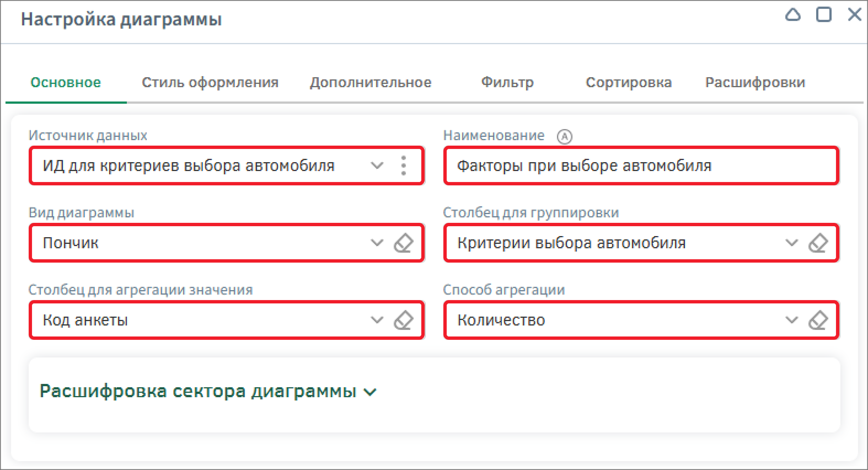This screenshot has height=470, width=868.
Task: Clear the Вид диаграммы field with eraser
Action: (404, 243)
